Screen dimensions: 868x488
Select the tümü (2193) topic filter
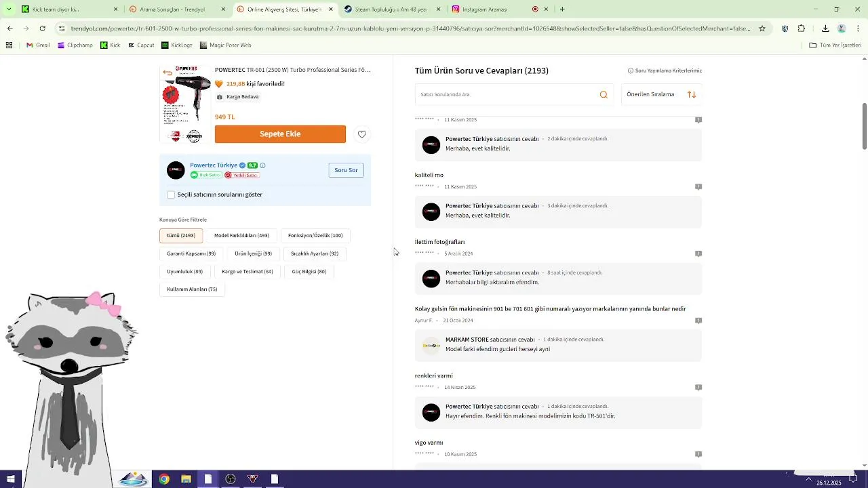181,236
